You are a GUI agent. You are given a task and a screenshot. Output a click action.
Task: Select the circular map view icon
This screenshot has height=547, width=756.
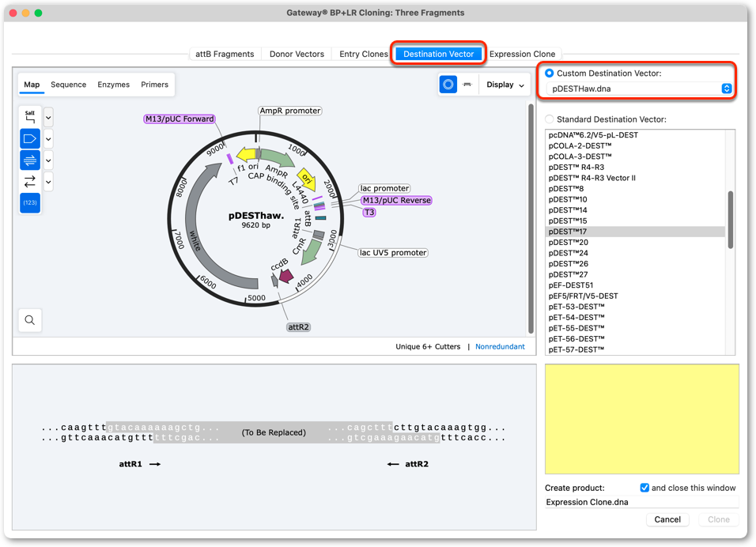(x=448, y=85)
